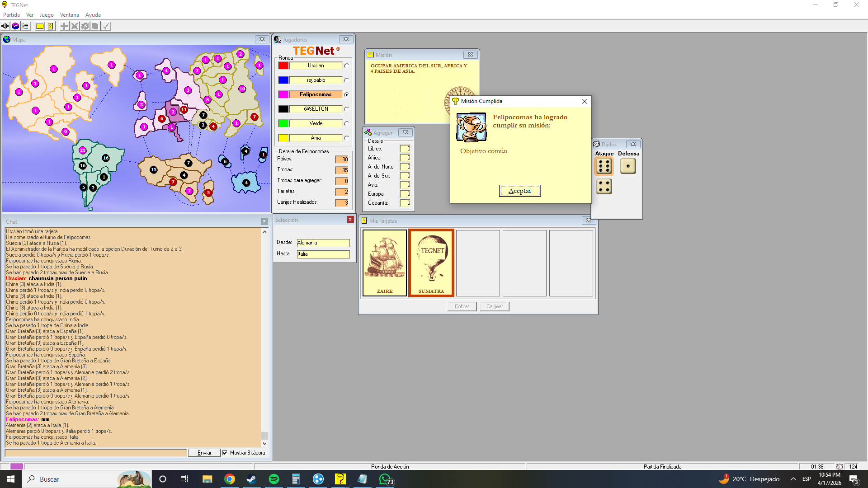868x488 pixels.
Task: Uncheck the Mostrar Bitácora checkbox
Action: click(x=225, y=453)
